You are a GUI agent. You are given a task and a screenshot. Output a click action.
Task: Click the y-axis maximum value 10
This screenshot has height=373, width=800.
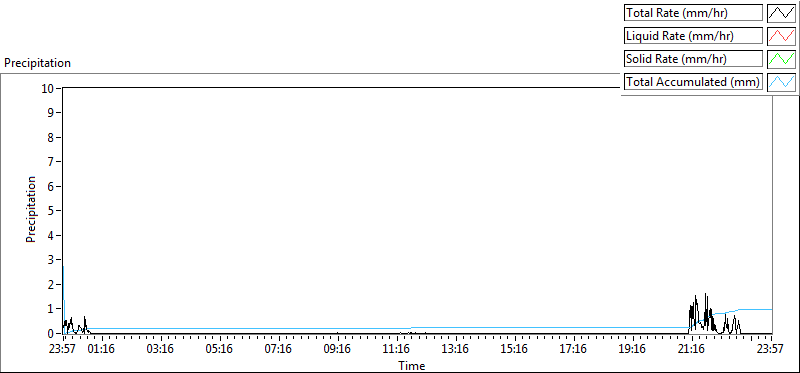[x=48, y=88]
